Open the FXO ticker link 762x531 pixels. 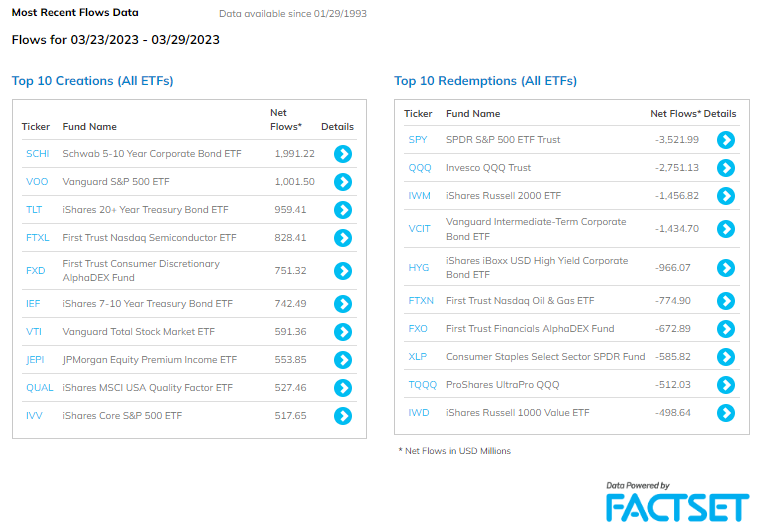[x=418, y=329]
